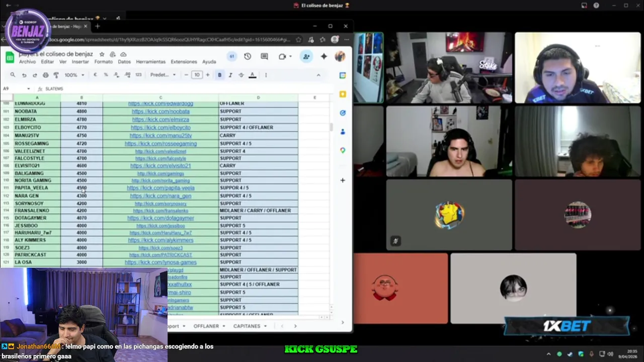Open the Datos menu
Viewport: 644px width, 362px height.
[124, 62]
